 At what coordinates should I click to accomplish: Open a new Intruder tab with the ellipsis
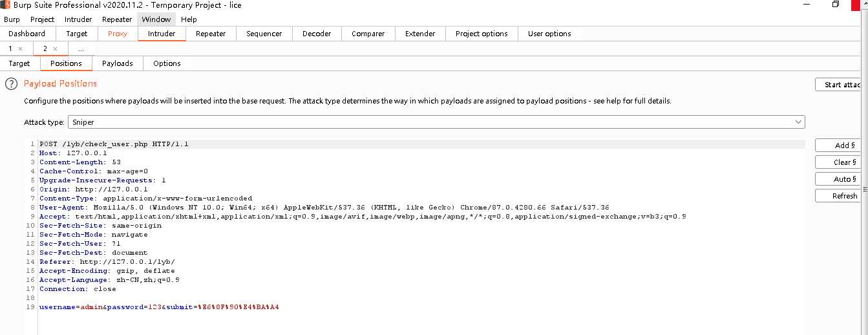[x=81, y=49]
